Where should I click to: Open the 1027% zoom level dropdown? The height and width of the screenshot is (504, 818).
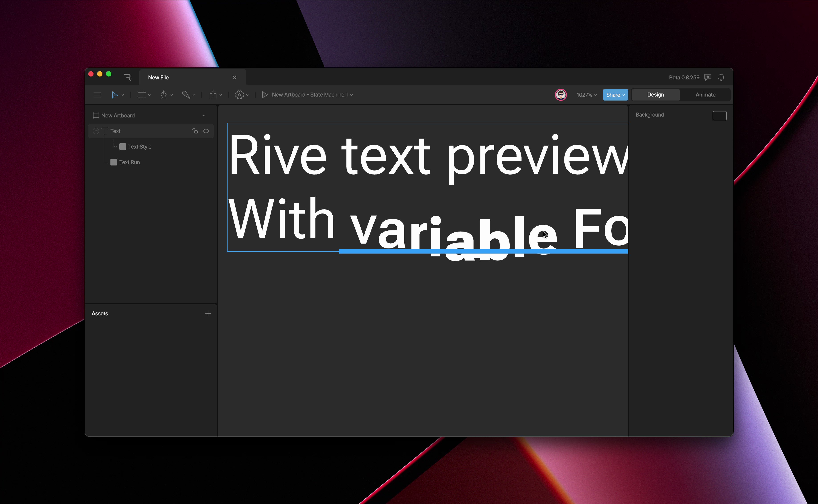click(586, 95)
